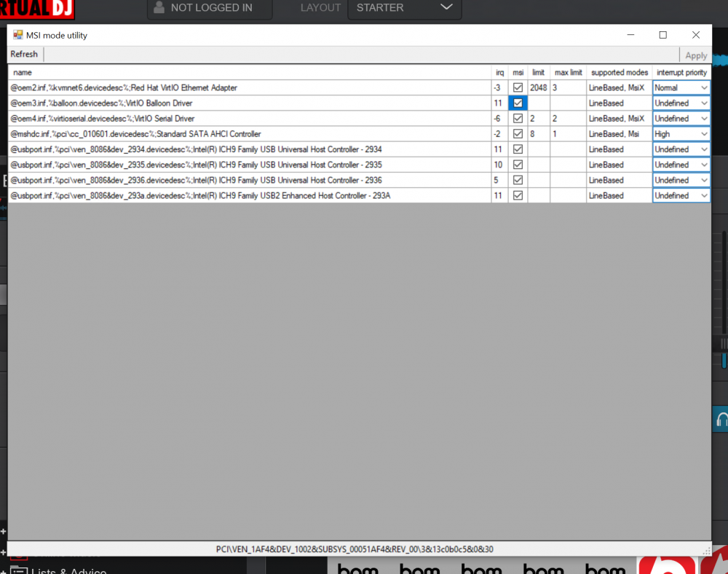Toggle msi checkbox for VirtIO Serial Driver
Screen dimensions: 728x574
click(518, 119)
